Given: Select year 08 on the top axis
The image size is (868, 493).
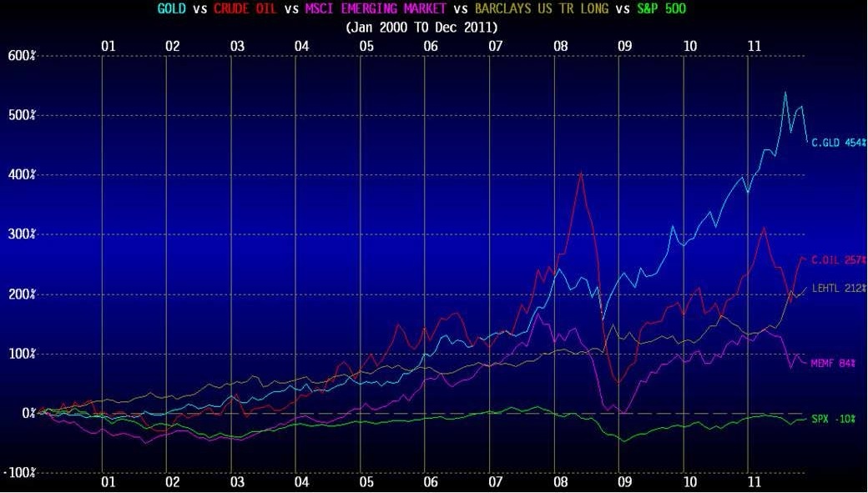Looking at the screenshot, I should [560, 46].
